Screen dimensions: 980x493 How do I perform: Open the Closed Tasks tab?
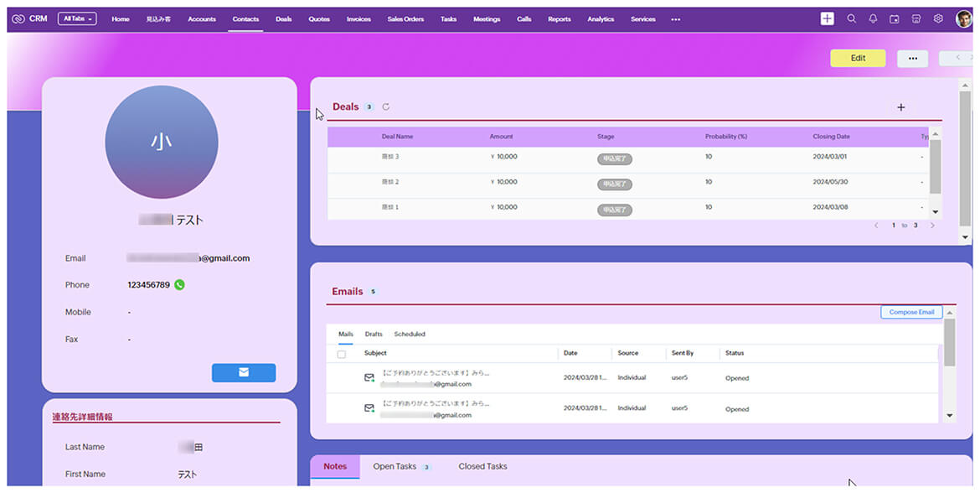pyautogui.click(x=482, y=467)
